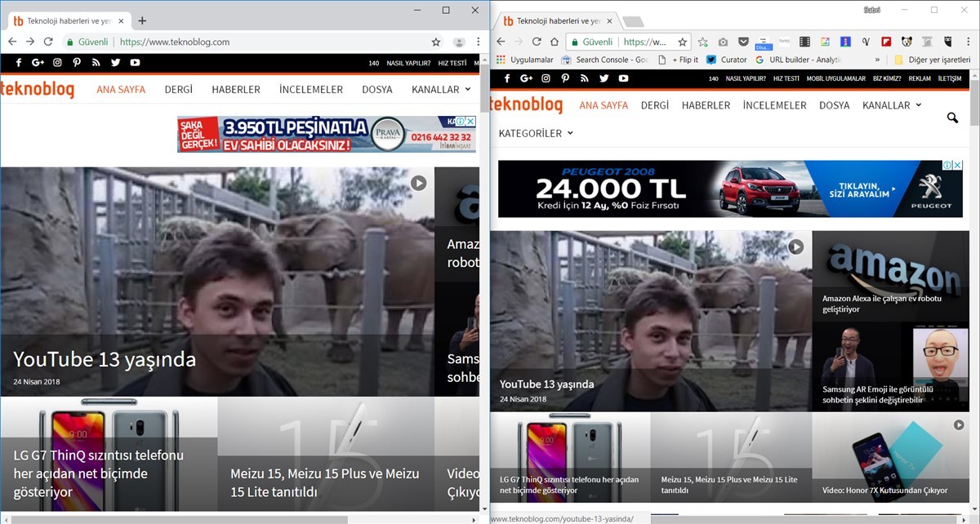The height and width of the screenshot is (524, 980).
Task: Select the Teknoloji haberleri tab in the left window
Action: [68, 20]
